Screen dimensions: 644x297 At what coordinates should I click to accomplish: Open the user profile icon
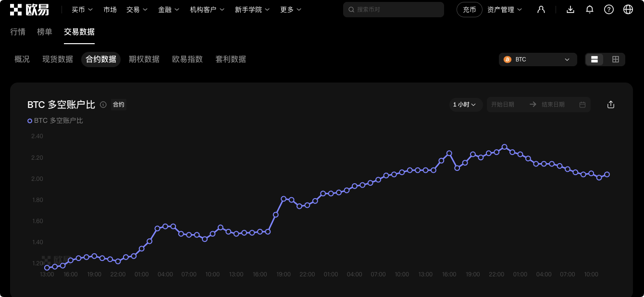tap(541, 10)
